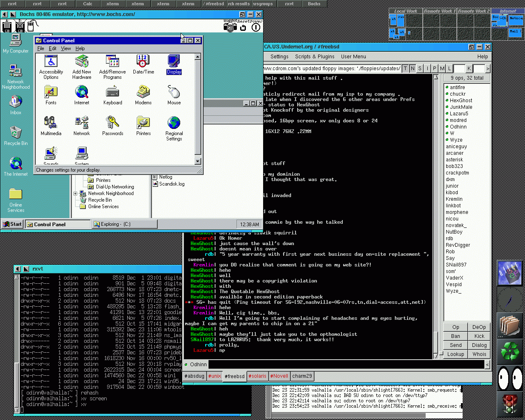Click the Calc button in top taskbar
The height and width of the screenshot is (420, 525).
pyautogui.click(x=87, y=4)
